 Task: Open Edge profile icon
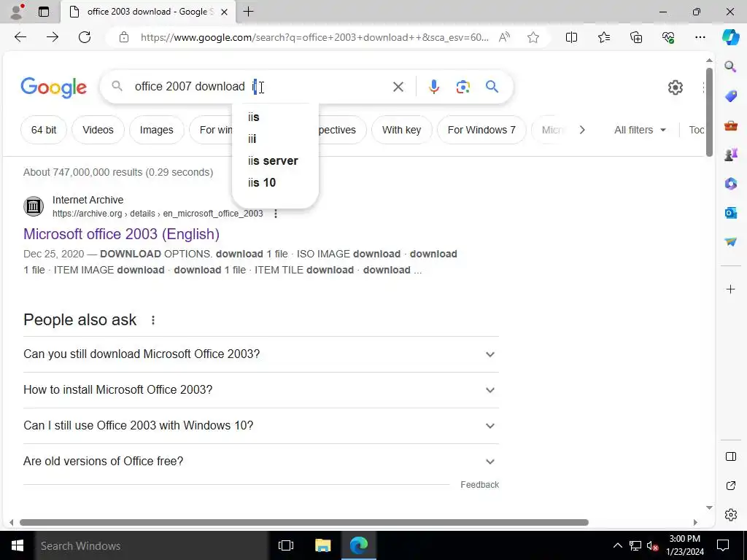pyautogui.click(x=17, y=12)
